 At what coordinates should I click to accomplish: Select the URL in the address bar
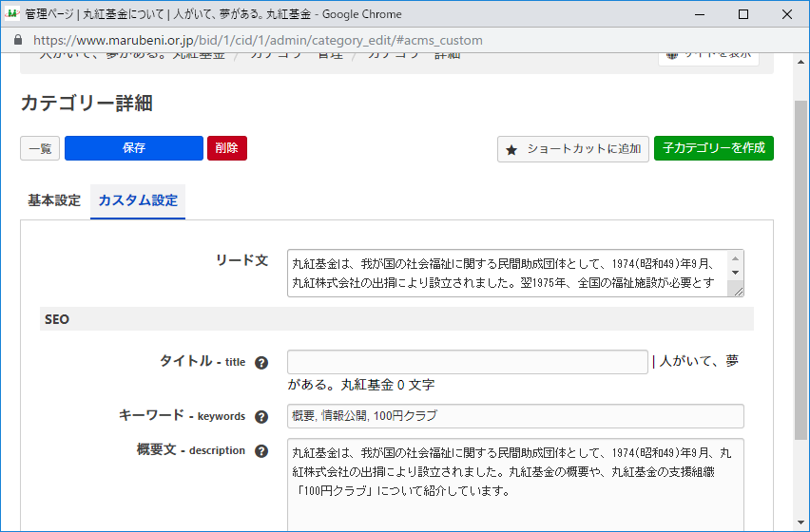258,41
